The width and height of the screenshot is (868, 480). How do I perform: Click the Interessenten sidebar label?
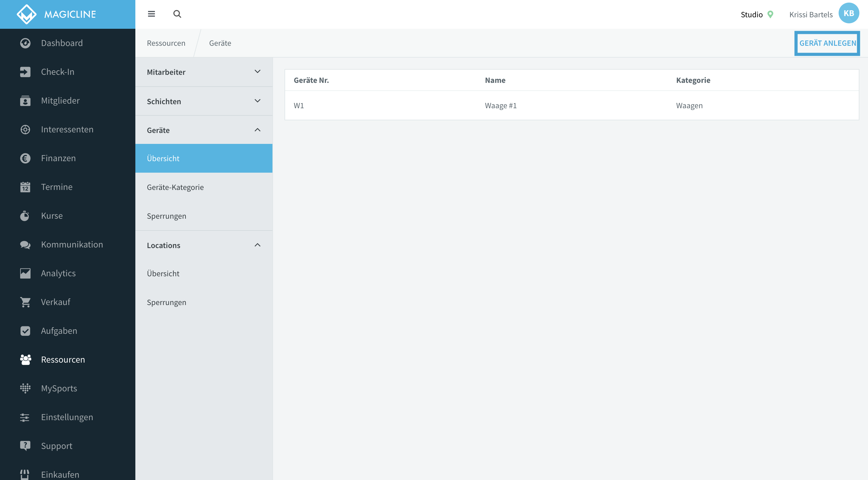tap(67, 129)
